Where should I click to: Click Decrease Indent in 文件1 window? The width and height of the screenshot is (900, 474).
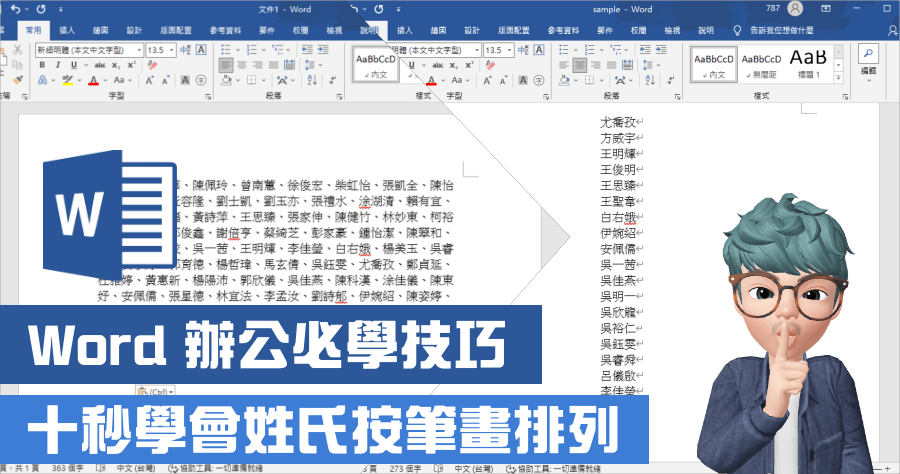click(x=307, y=50)
